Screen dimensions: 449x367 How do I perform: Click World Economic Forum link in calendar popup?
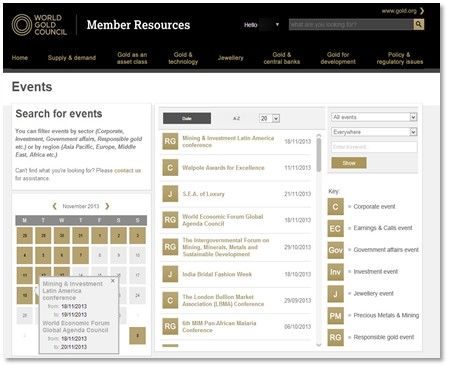point(76,327)
